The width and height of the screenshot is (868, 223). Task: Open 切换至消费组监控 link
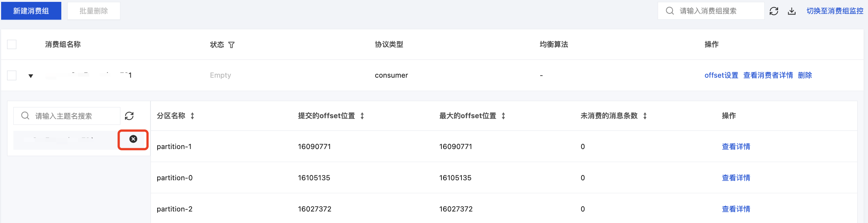[835, 11]
